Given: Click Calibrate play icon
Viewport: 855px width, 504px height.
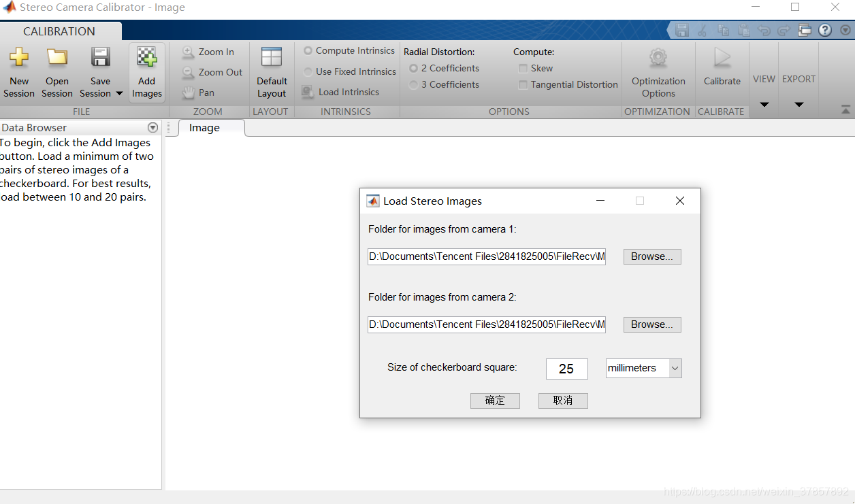Looking at the screenshot, I should pyautogui.click(x=722, y=58).
